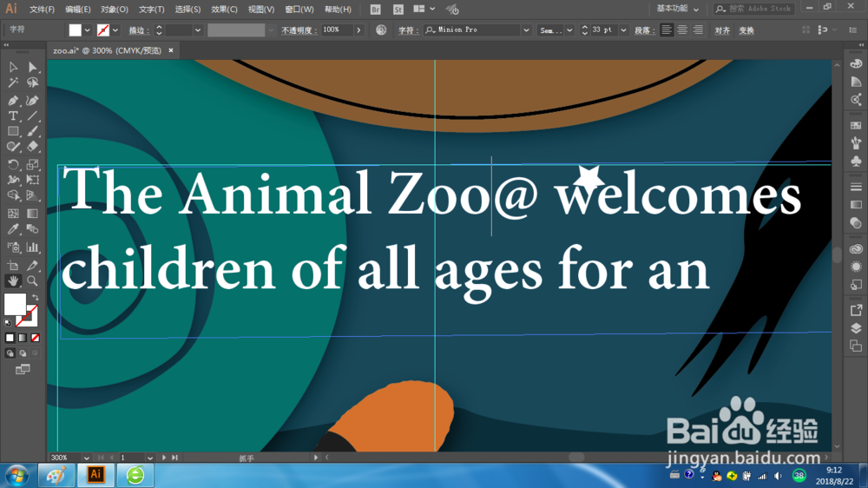Open the Color panel palette icon
Image resolution: width=868 pixels, height=488 pixels.
pyautogui.click(x=856, y=64)
